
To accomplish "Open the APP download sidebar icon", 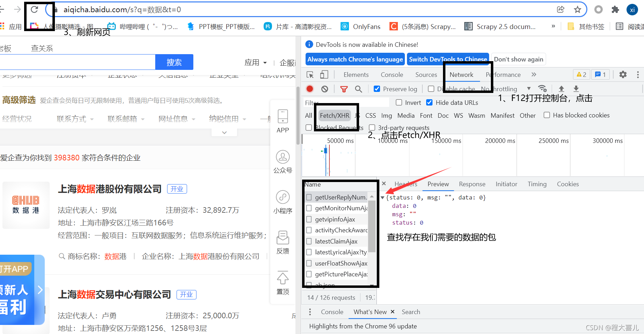I will [283, 121].
